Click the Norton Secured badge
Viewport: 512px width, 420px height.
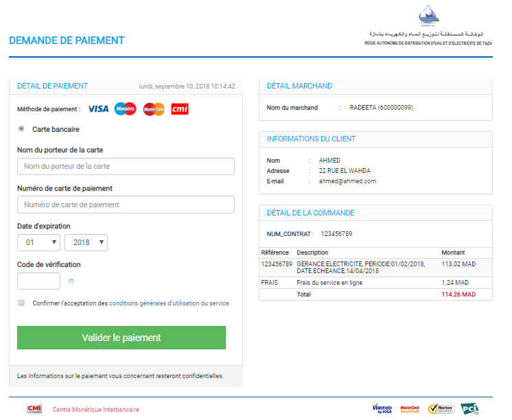441,409
